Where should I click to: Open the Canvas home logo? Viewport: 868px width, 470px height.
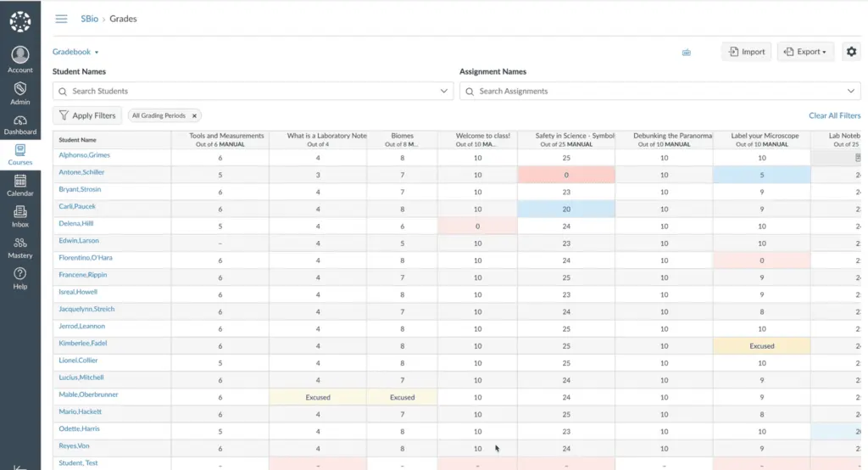[20, 21]
